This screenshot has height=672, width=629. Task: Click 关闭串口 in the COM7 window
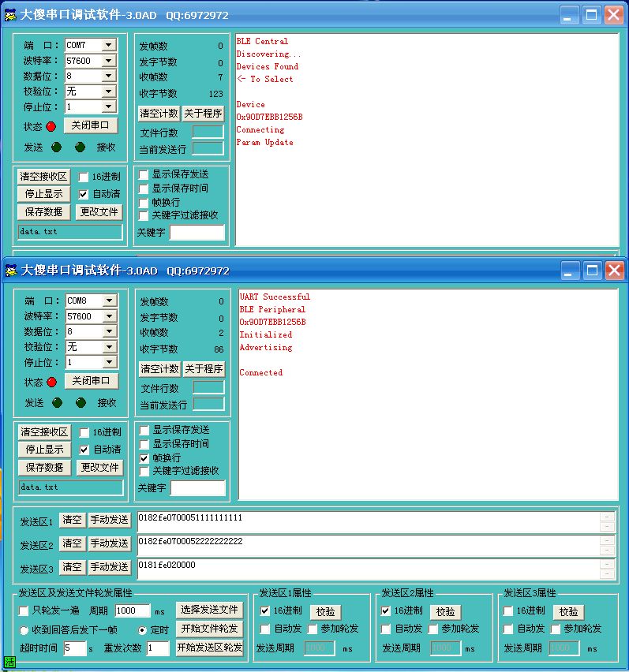[91, 125]
